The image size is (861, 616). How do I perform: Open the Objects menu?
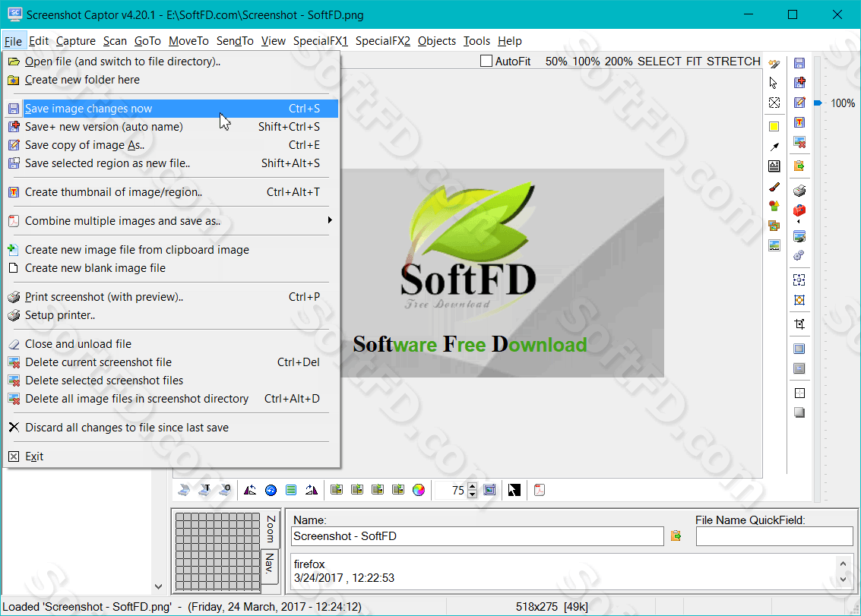(436, 41)
